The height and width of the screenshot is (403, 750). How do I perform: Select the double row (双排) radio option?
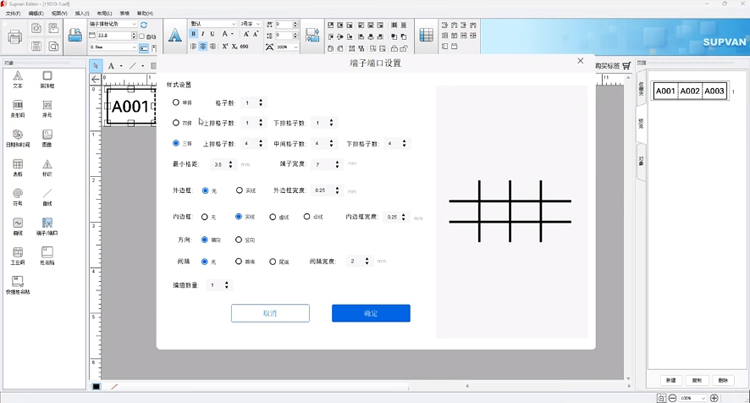[177, 123]
